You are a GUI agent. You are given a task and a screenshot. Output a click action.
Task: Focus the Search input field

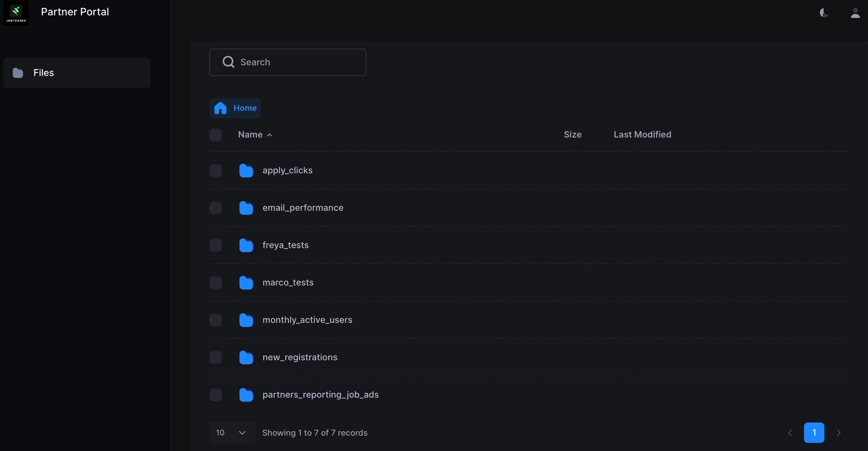[297, 62]
